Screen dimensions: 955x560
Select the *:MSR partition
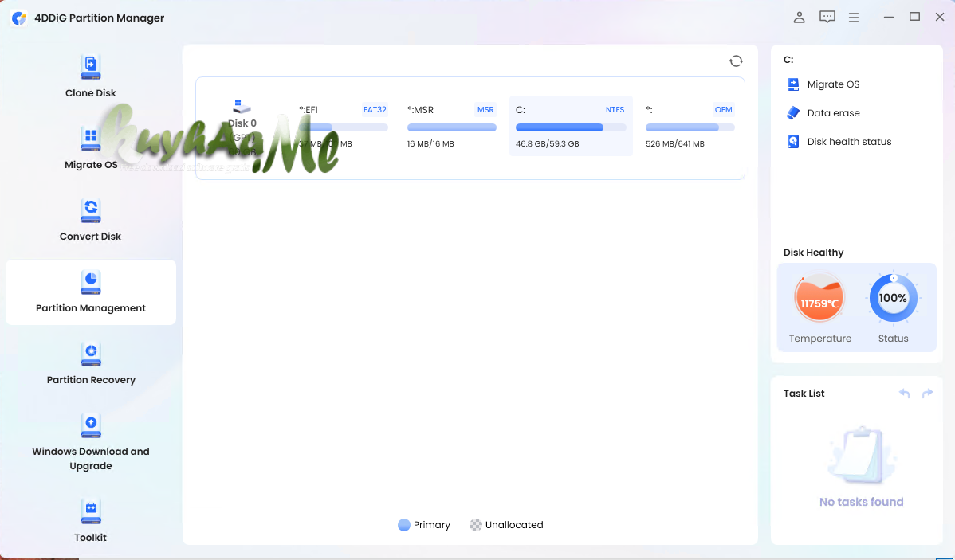(x=451, y=126)
